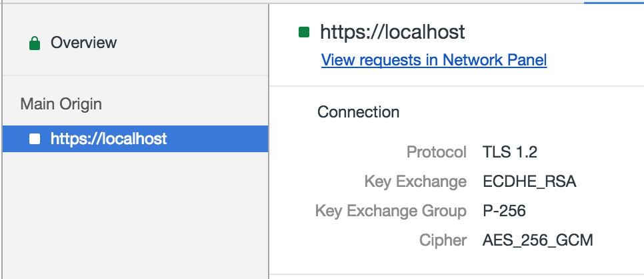Screen dimensions: 644x279
Task: Click the https://localhost origin heading
Action: click(x=392, y=32)
